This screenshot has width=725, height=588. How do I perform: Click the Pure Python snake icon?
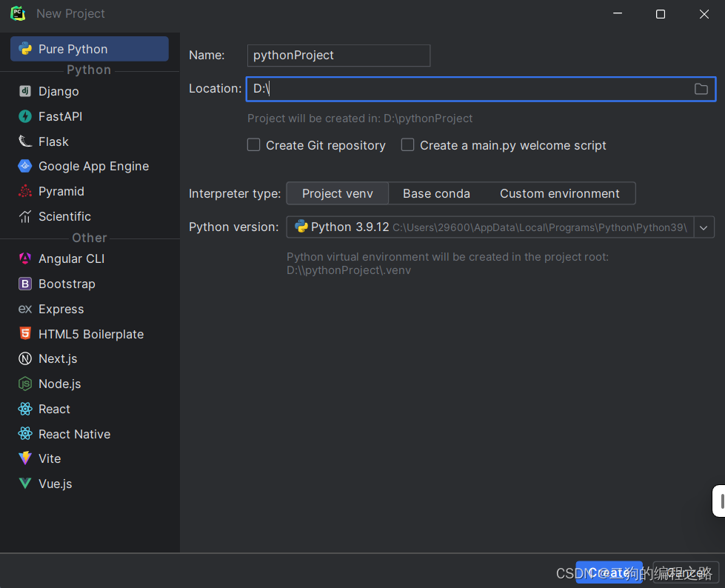(x=25, y=49)
